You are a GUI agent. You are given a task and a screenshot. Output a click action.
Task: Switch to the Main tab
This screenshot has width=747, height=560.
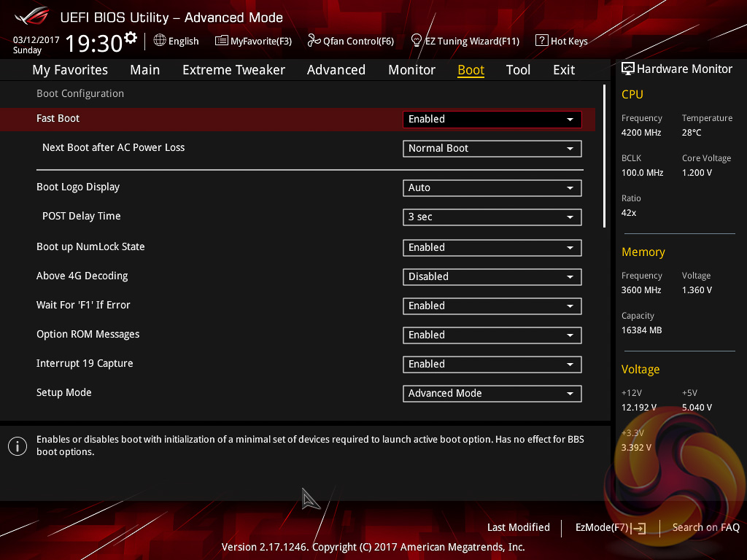coord(145,70)
